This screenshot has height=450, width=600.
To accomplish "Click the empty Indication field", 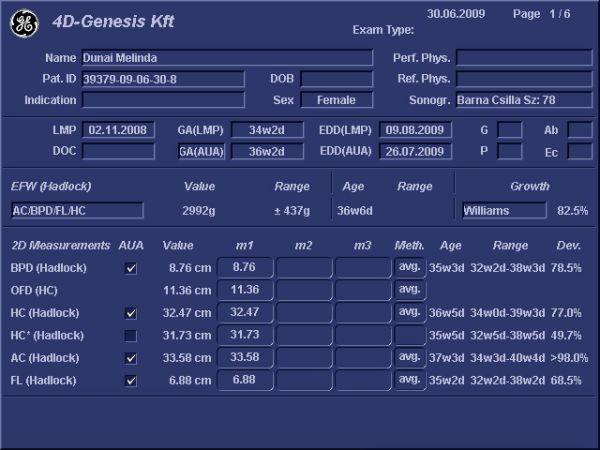I will click(163, 100).
